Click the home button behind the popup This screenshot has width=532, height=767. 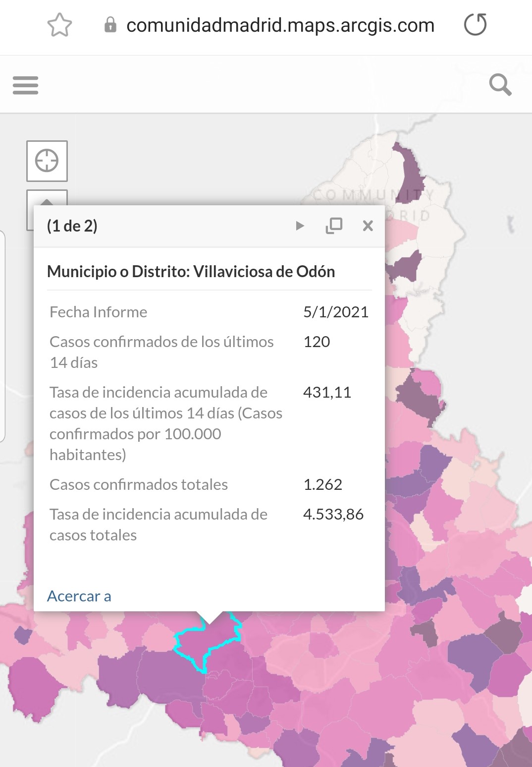tap(47, 197)
